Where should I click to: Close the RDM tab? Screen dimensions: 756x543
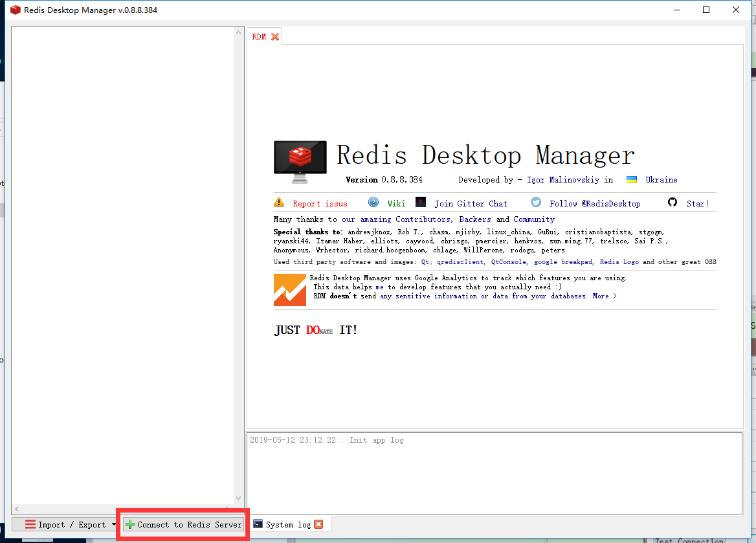pyautogui.click(x=275, y=37)
